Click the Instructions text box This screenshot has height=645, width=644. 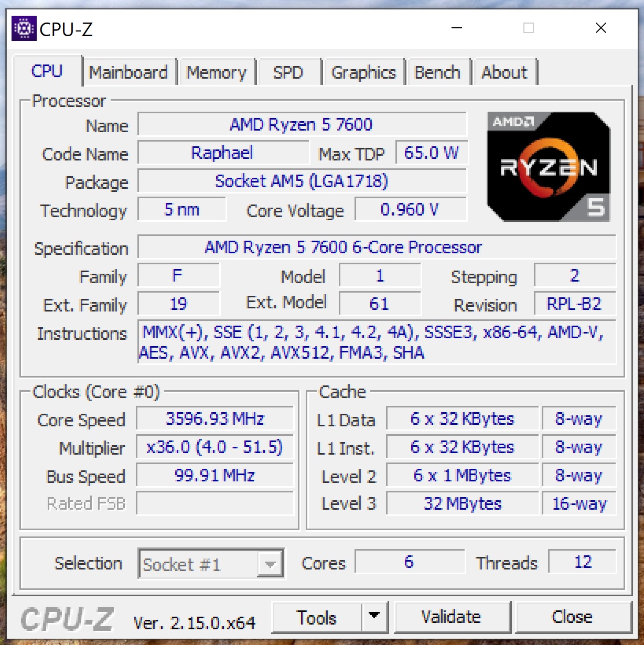click(377, 342)
